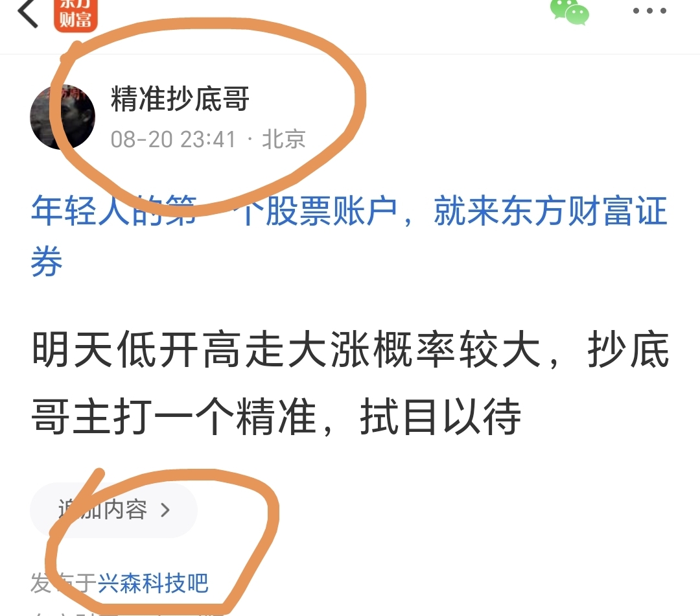Open the poster's round avatar picture

pos(62,117)
